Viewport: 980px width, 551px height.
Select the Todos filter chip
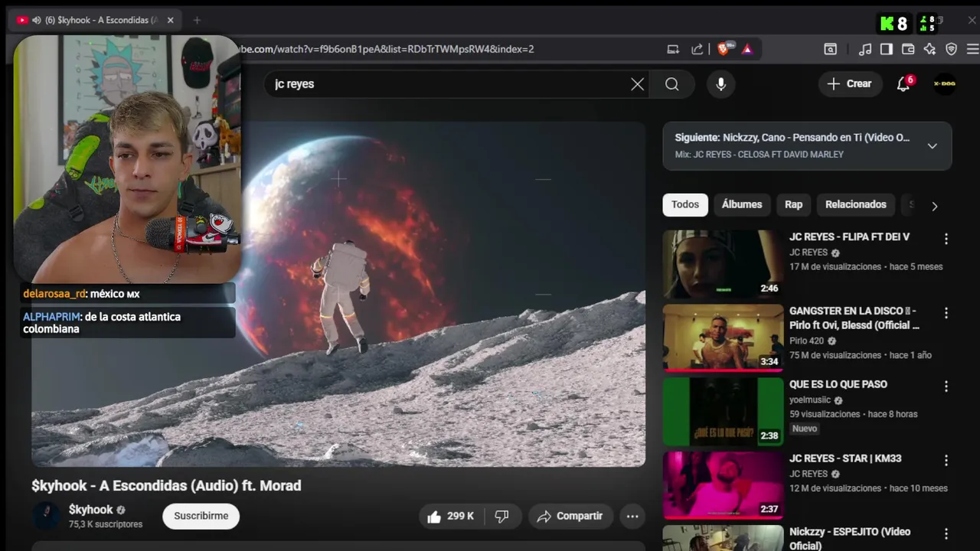685,204
